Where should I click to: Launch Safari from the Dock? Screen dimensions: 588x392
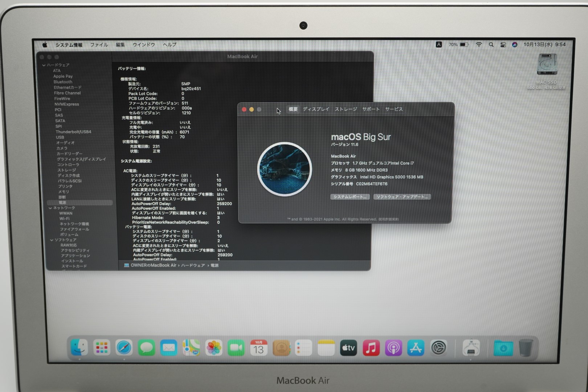(124, 348)
